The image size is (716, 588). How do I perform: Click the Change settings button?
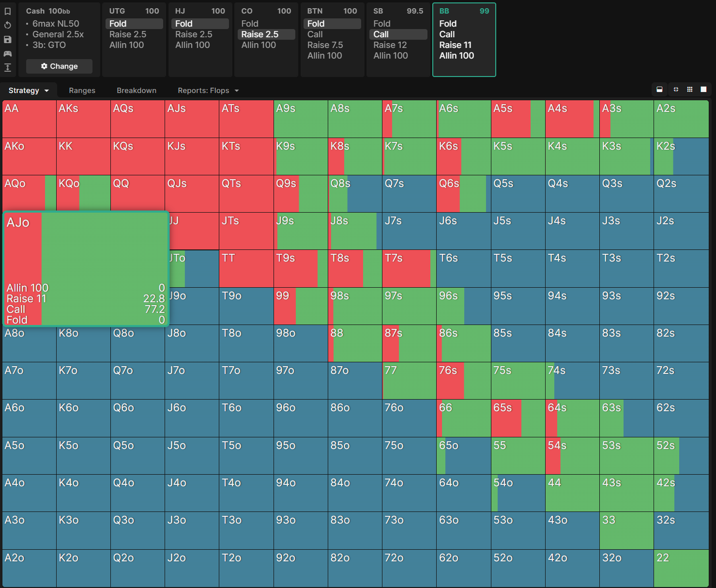tap(59, 66)
